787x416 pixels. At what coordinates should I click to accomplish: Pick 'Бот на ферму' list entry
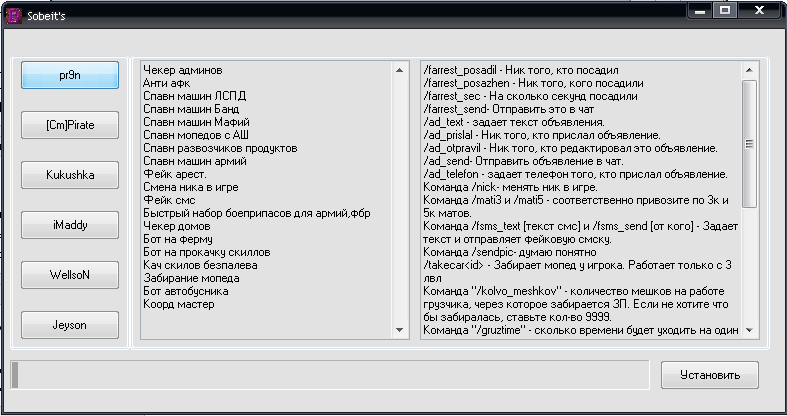pyautogui.click(x=177, y=239)
